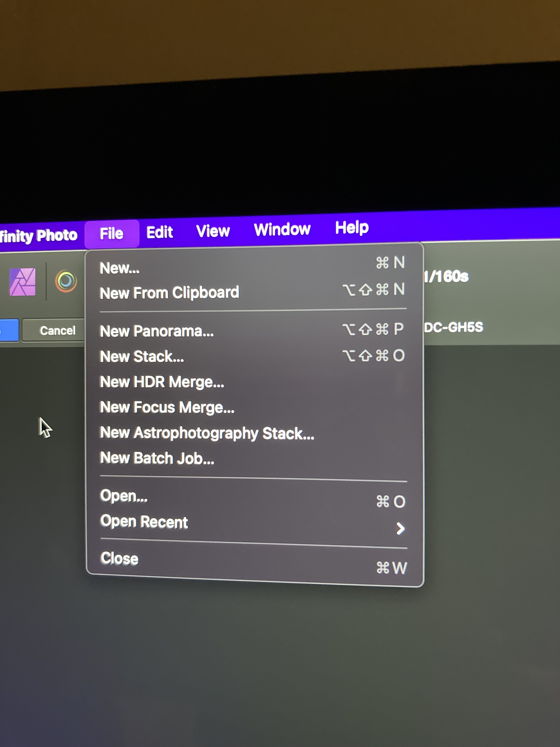The width and height of the screenshot is (560, 747).
Task: Click the DC-GH5S camera model text
Action: pyautogui.click(x=453, y=327)
